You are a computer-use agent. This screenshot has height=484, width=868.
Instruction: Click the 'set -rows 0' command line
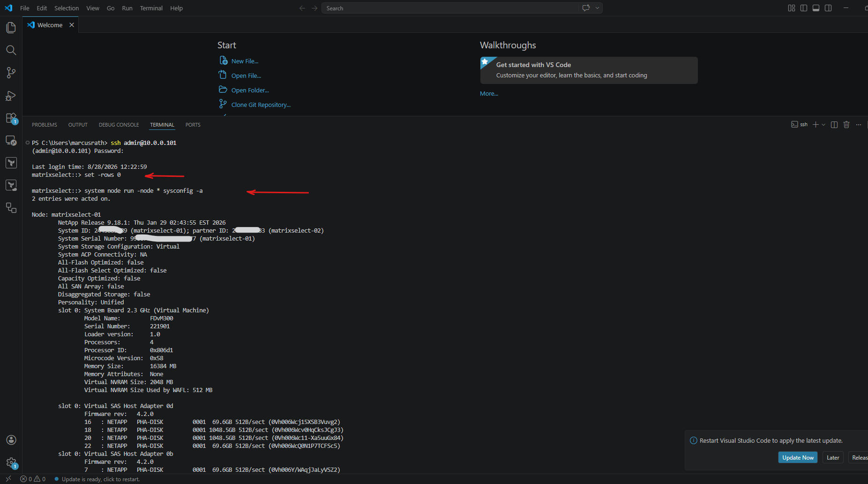tap(76, 175)
